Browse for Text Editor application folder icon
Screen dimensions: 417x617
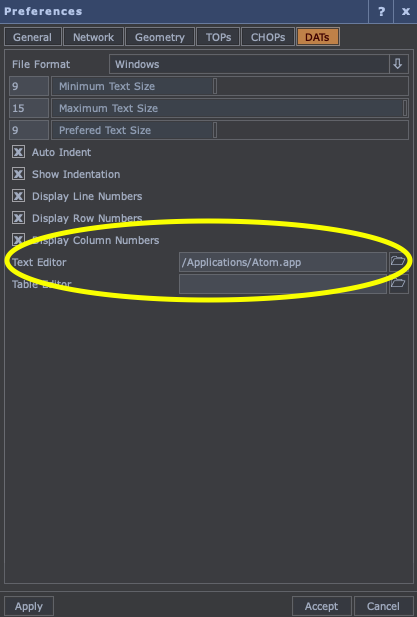pyautogui.click(x=398, y=262)
